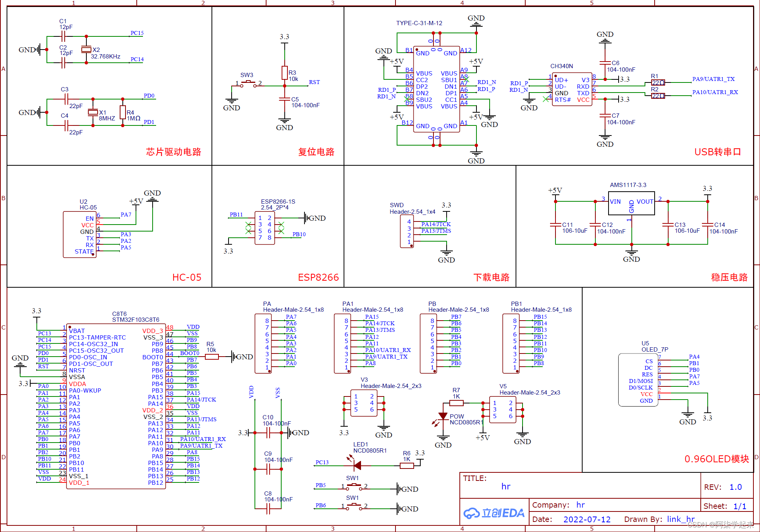
Task: Click the POW LED diode symbol
Action: coord(443,416)
